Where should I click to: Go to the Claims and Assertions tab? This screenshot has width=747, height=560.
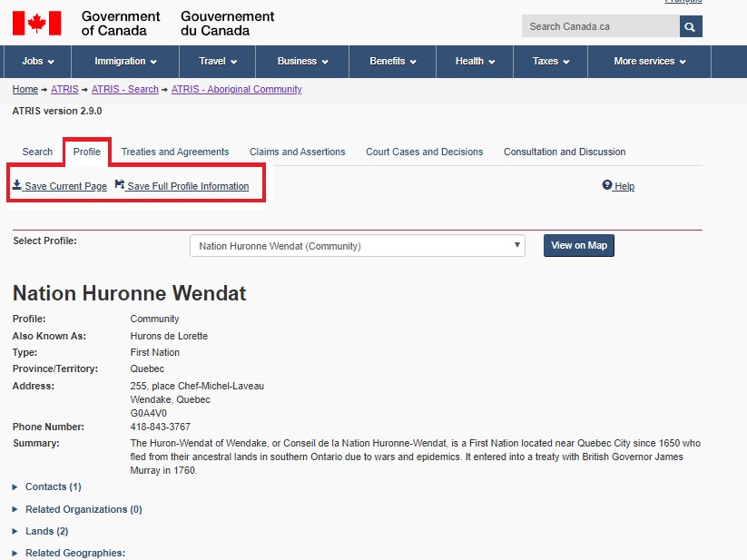[297, 152]
